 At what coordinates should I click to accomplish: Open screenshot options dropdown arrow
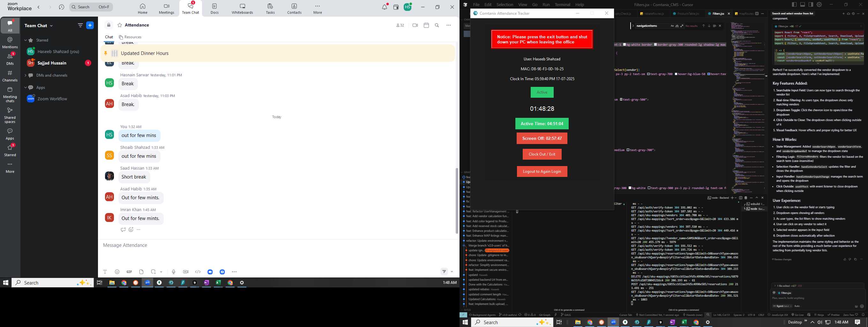click(x=161, y=272)
